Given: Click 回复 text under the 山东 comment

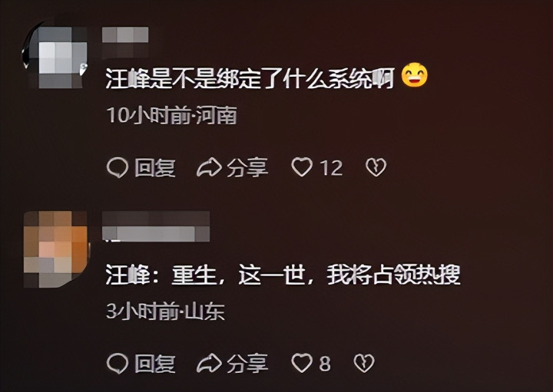Looking at the screenshot, I should coord(155,364).
